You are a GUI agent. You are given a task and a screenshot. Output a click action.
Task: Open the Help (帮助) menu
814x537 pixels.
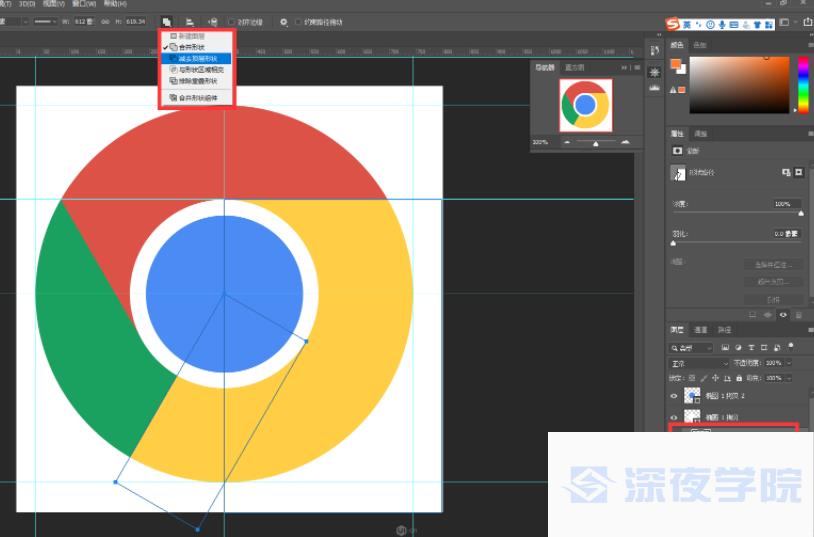115,4
